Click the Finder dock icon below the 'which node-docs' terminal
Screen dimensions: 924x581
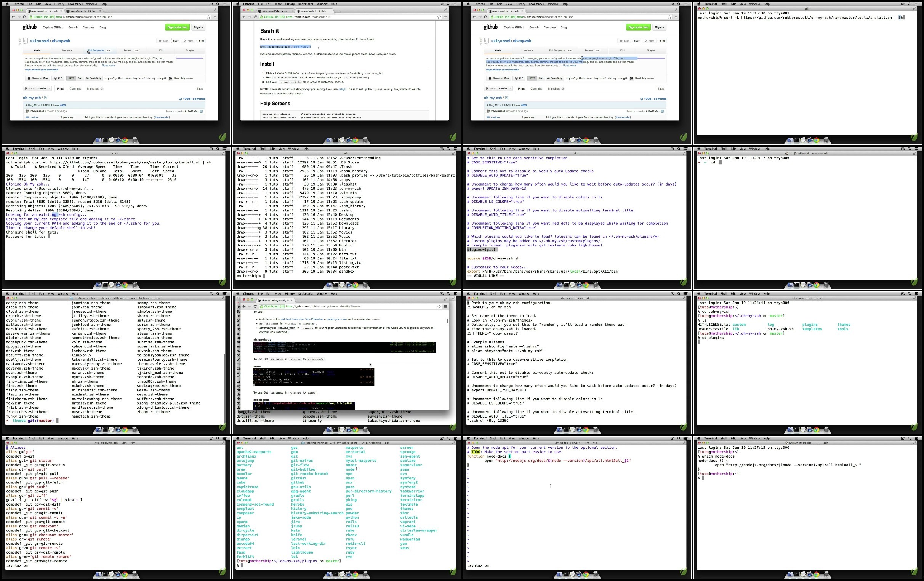click(790, 575)
